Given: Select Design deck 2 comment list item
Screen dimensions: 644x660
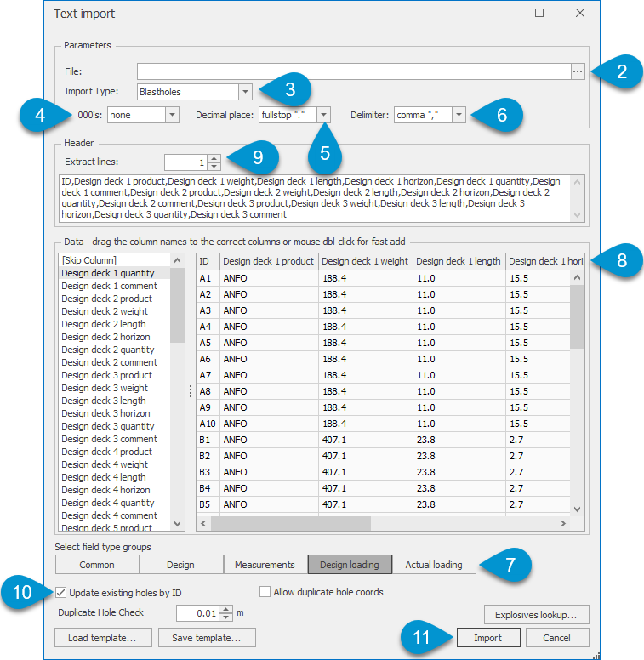Looking at the screenshot, I should click(x=114, y=362).
